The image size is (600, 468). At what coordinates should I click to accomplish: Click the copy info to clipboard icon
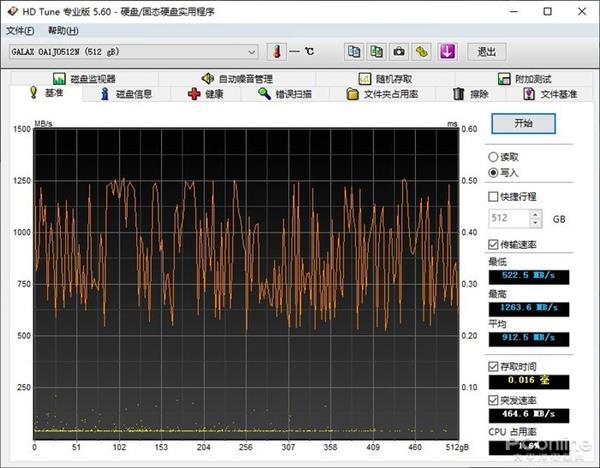[354, 52]
